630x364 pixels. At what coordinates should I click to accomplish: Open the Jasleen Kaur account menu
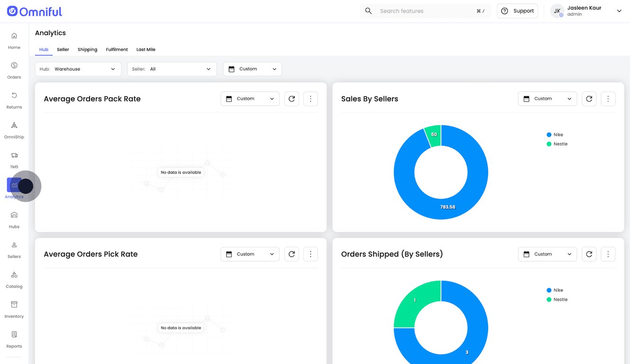coord(586,11)
